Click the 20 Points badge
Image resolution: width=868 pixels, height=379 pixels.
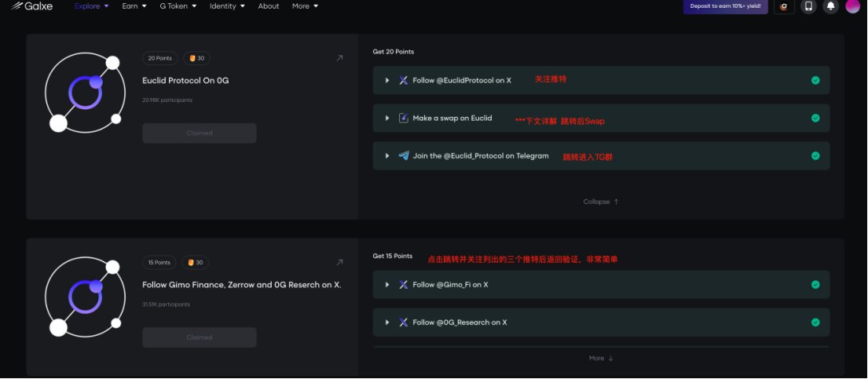coord(160,58)
